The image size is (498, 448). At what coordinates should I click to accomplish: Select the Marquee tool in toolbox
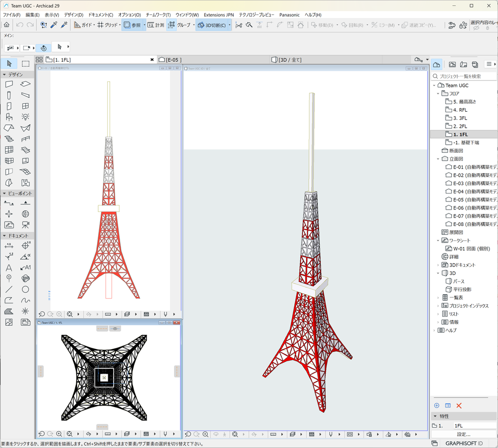click(x=25, y=63)
